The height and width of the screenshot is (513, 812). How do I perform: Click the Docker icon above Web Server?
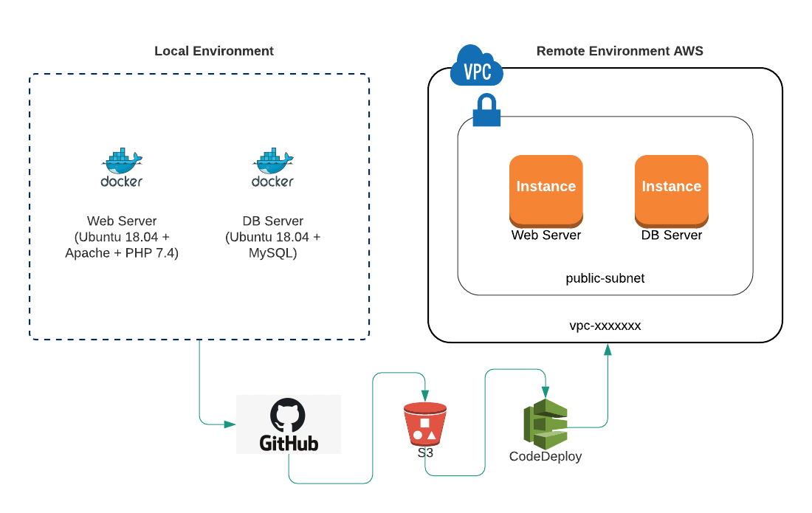(x=122, y=168)
